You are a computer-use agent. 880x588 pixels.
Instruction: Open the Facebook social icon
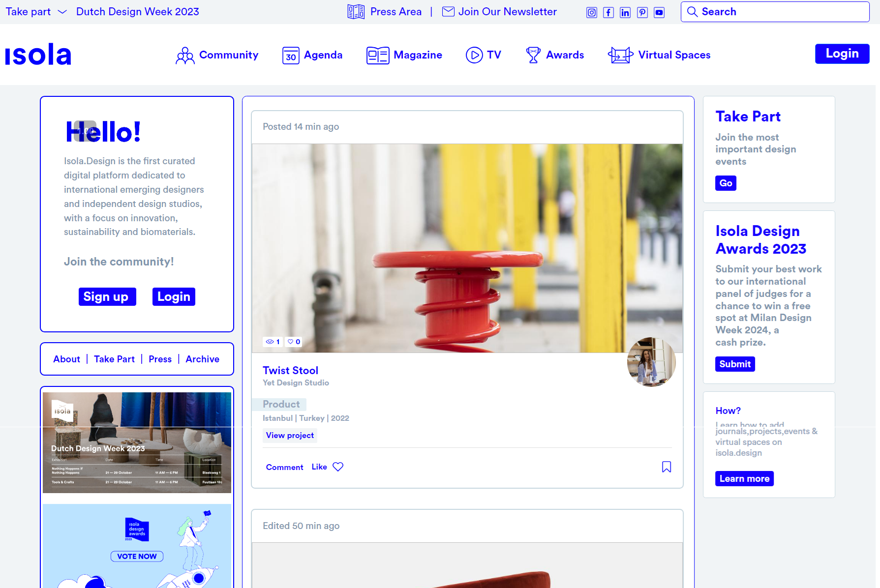click(x=608, y=13)
